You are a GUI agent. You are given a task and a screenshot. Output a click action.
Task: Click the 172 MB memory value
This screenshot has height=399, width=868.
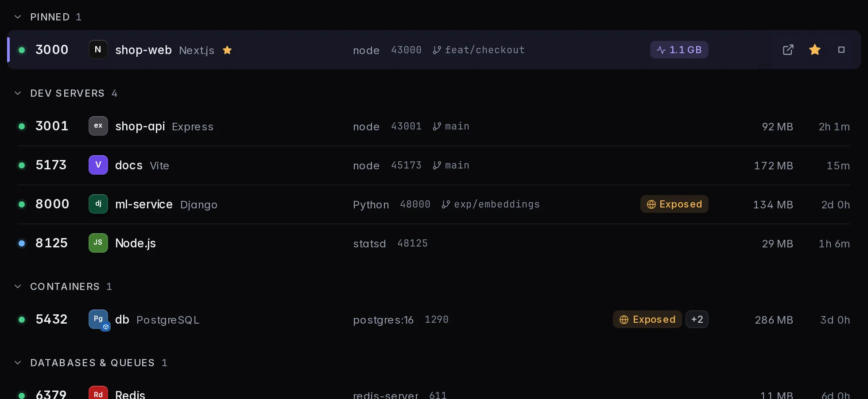coord(774,165)
